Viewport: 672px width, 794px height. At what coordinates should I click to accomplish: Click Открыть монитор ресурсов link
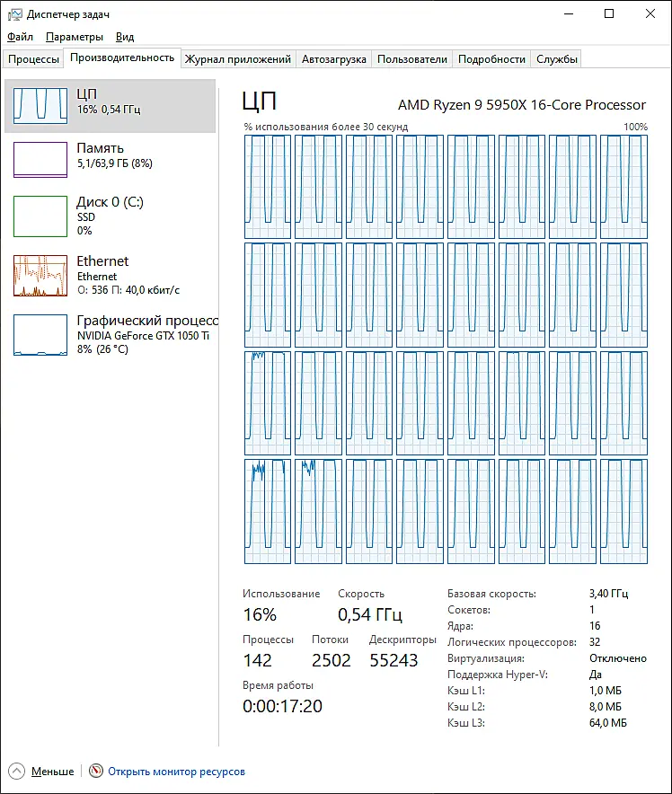[176, 772]
